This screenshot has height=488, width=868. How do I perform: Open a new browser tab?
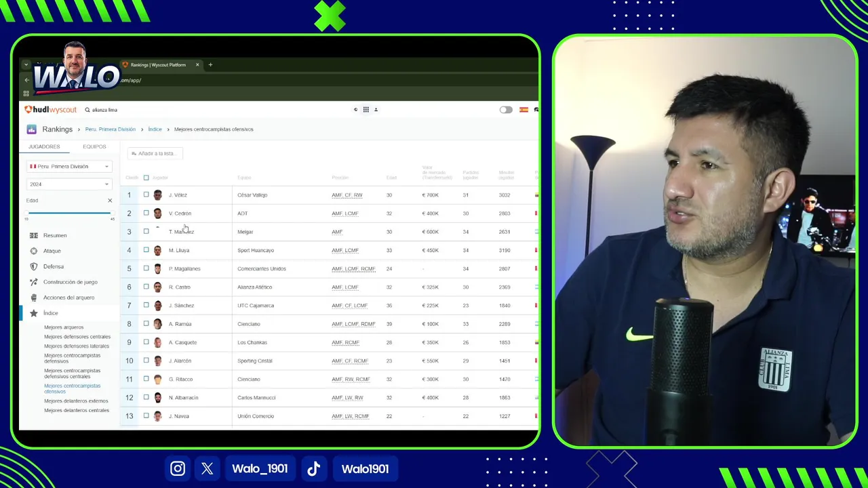tap(210, 65)
